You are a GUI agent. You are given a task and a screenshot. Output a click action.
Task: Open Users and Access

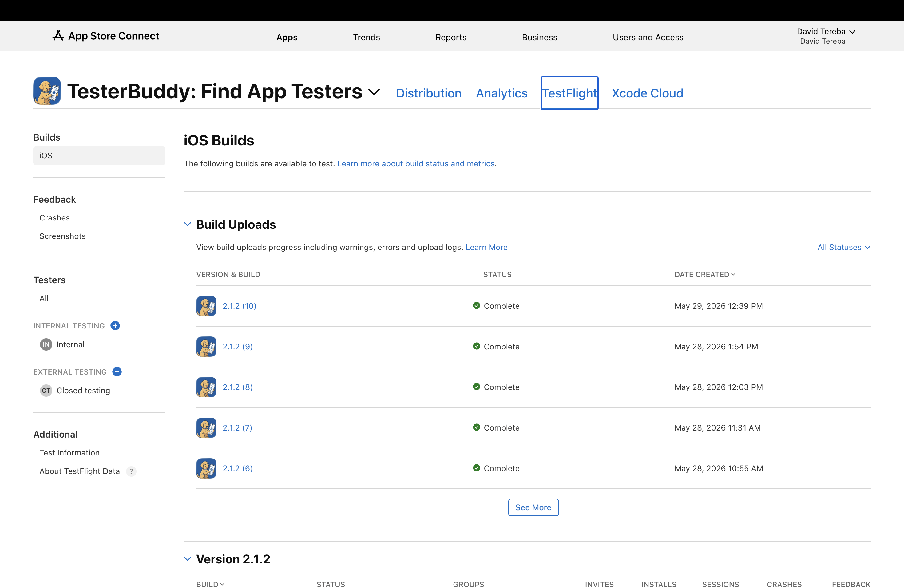[x=648, y=37]
